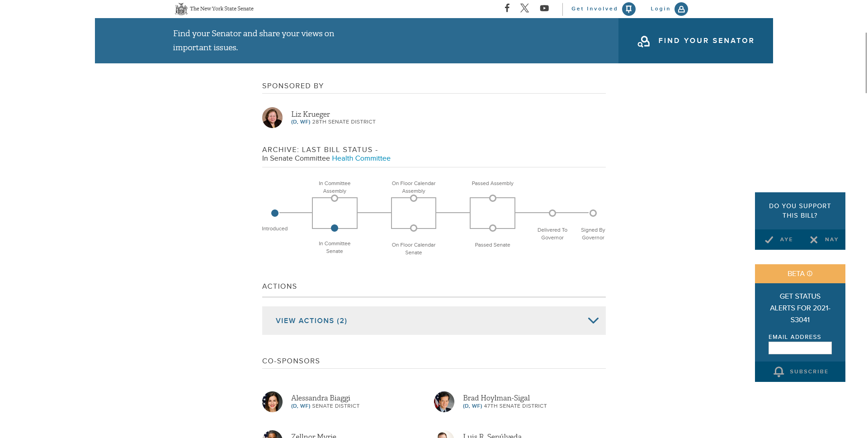Click the '47TH SENATE DISTRICT' text
Screen dimensions: 868x438
tap(515, 406)
